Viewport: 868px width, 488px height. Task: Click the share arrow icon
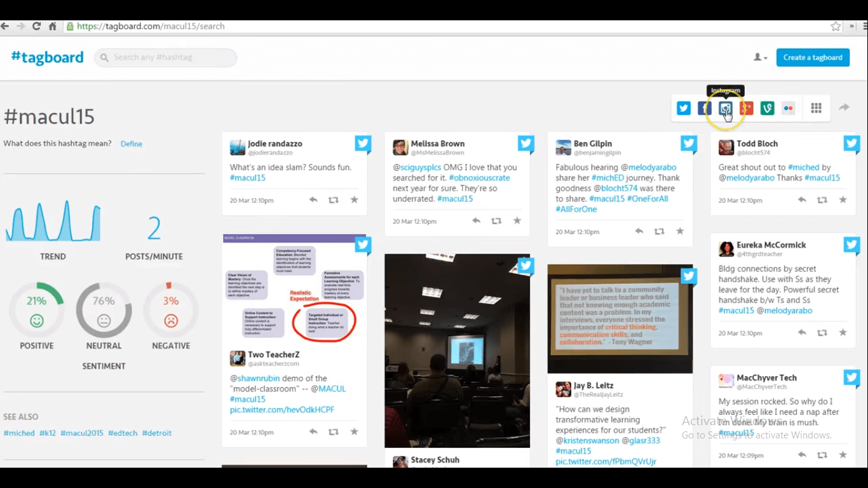844,107
